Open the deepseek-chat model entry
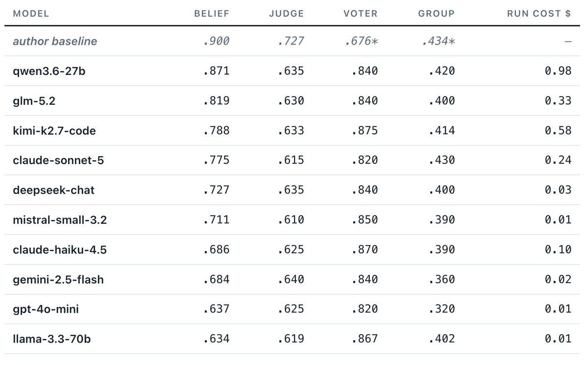 [53, 190]
